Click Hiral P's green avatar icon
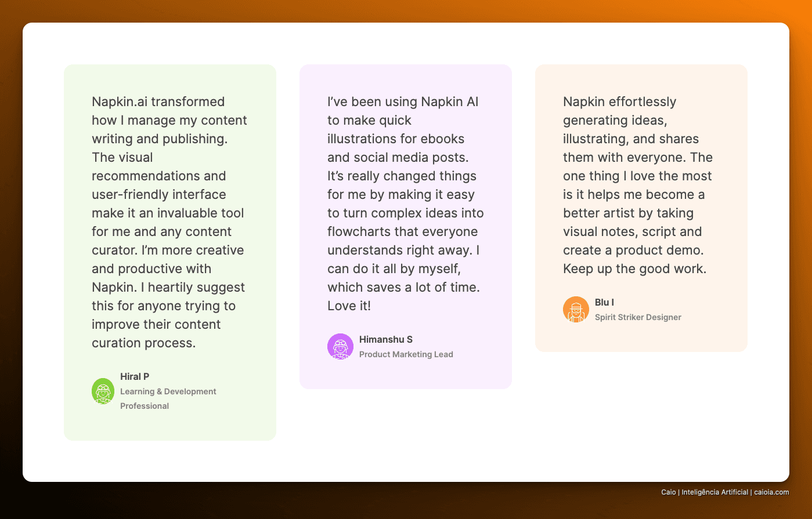This screenshot has width=812, height=519. click(103, 391)
